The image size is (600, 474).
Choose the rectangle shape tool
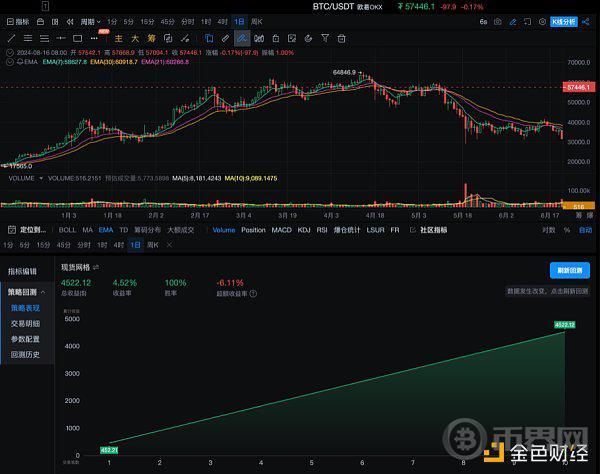[x=77, y=38]
